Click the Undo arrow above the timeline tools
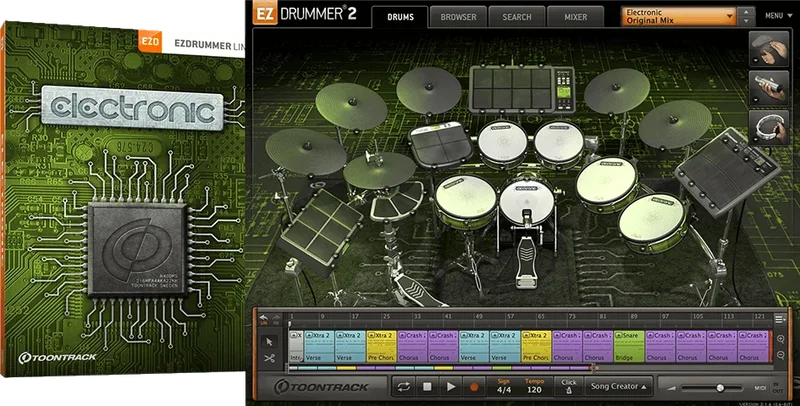Viewport: 800px width, 406px height. click(264, 317)
